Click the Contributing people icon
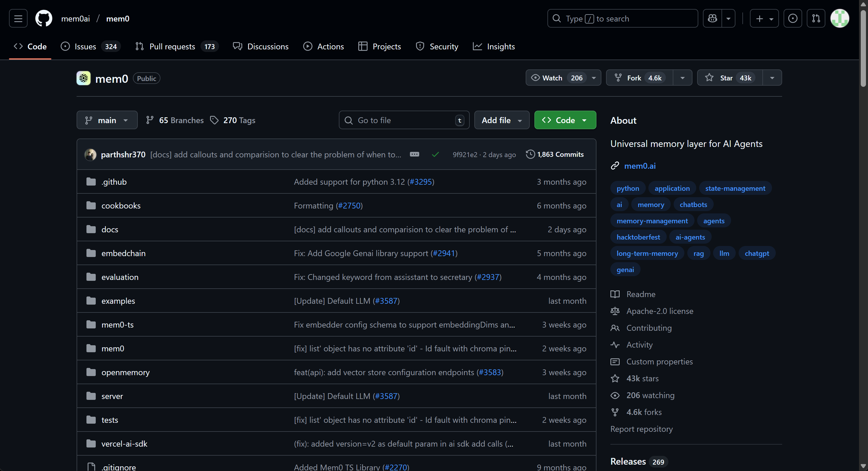868x471 pixels. tap(615, 328)
